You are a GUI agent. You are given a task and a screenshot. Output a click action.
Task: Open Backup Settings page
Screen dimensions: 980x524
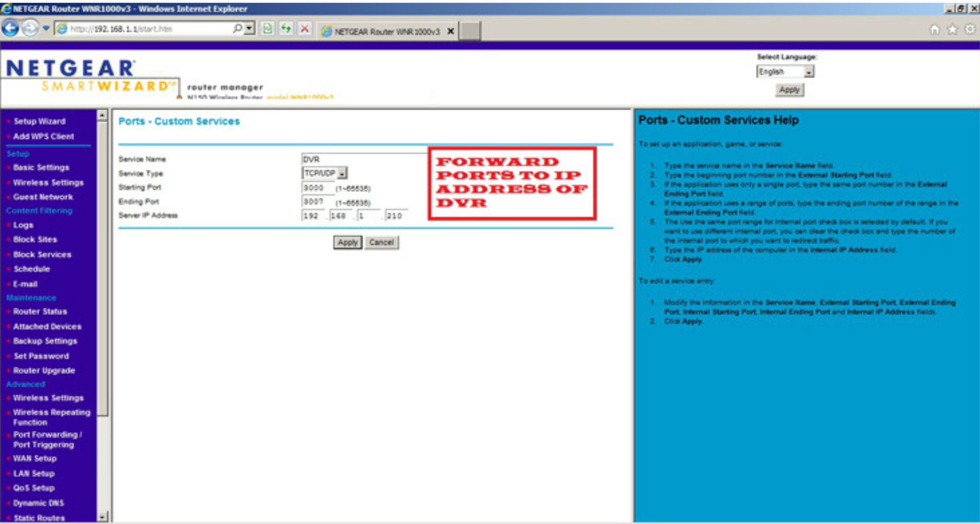45,341
